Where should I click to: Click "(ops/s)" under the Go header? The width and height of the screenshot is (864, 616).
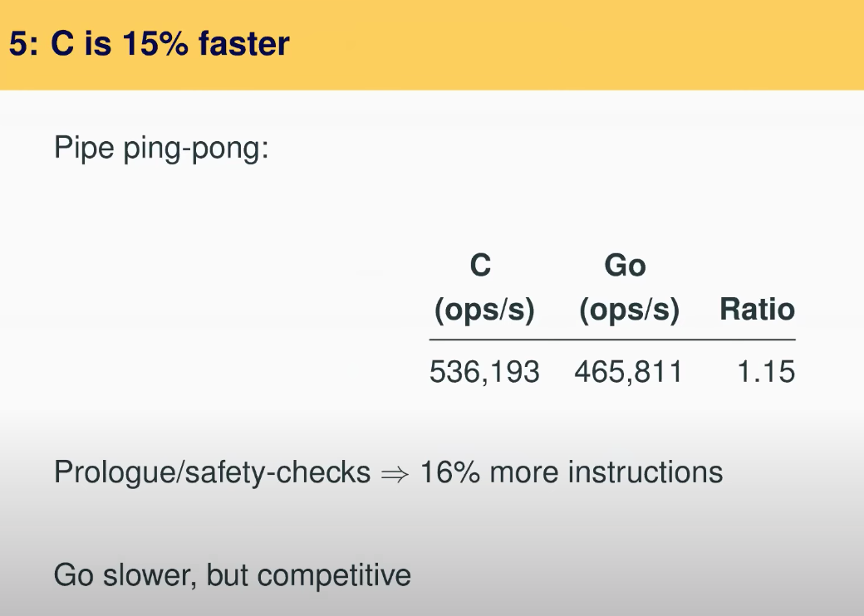click(x=629, y=310)
